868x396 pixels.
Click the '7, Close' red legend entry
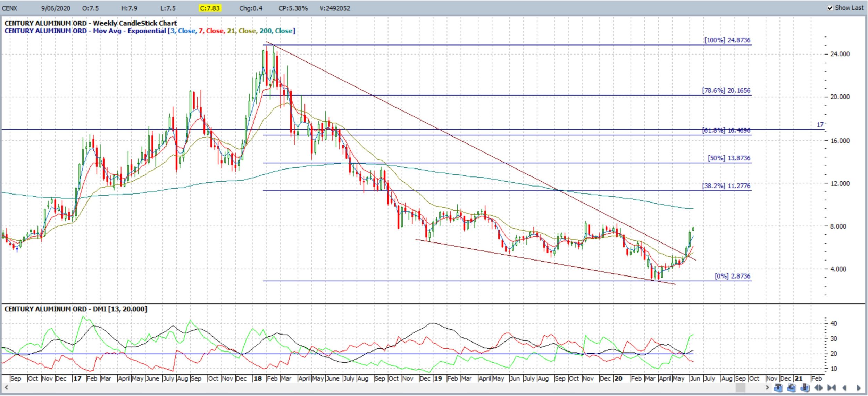pyautogui.click(x=211, y=31)
